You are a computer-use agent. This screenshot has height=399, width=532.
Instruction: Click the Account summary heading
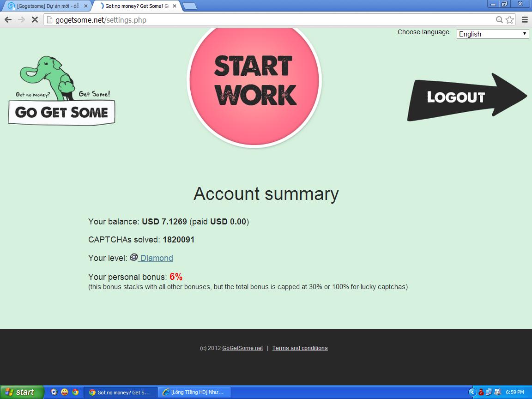point(266,194)
